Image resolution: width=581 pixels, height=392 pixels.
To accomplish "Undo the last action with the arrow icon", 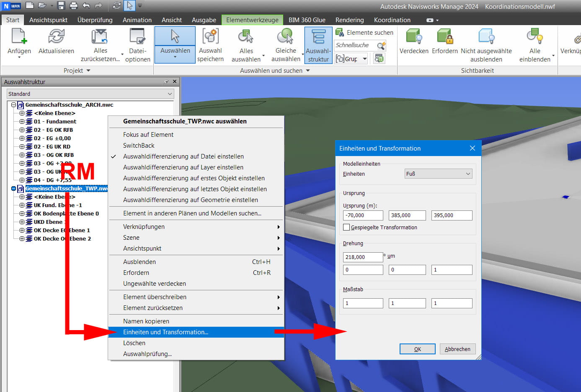I will click(86, 5).
